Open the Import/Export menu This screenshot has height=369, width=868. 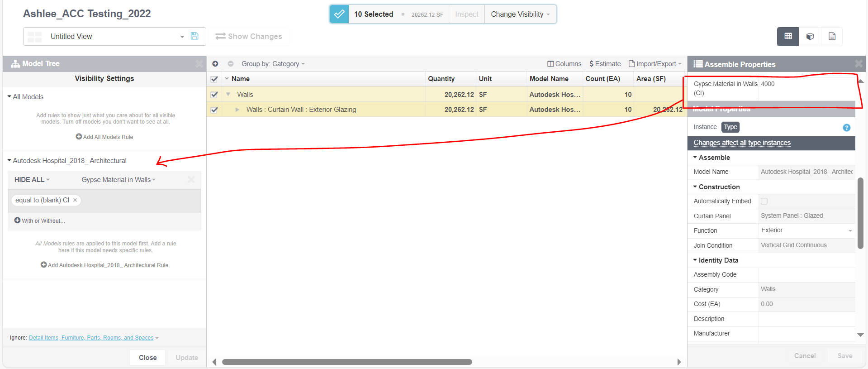point(655,64)
